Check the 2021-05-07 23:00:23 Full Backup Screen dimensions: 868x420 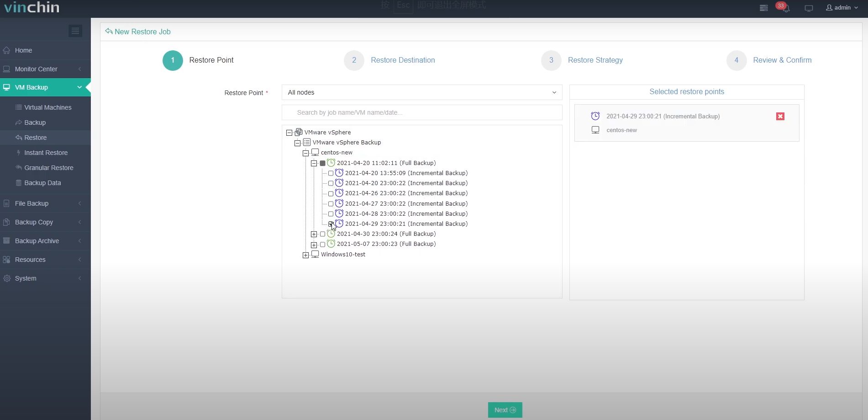[323, 244]
